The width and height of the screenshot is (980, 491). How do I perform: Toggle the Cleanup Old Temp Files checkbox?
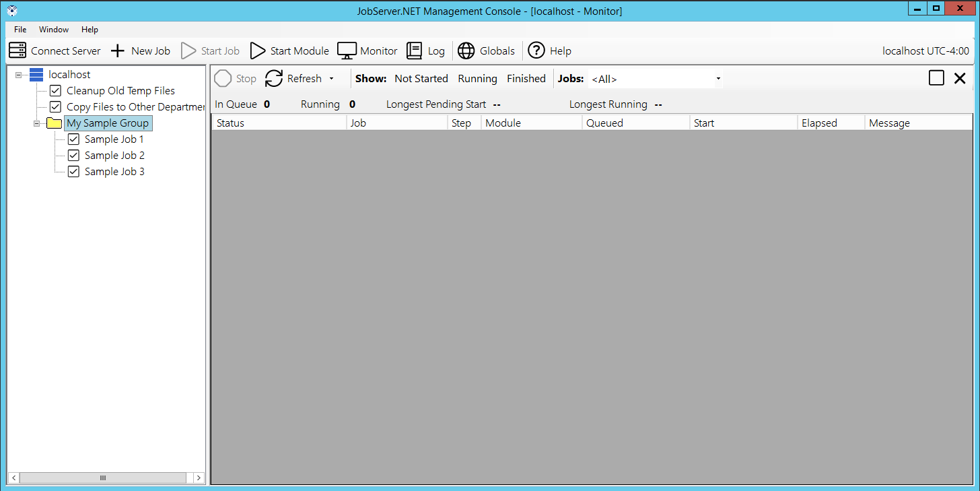click(55, 91)
